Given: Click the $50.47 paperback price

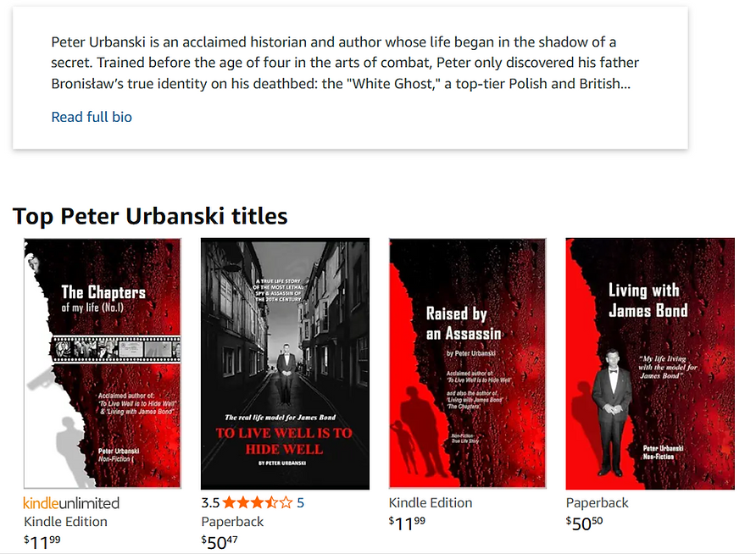Looking at the screenshot, I should pos(220,542).
